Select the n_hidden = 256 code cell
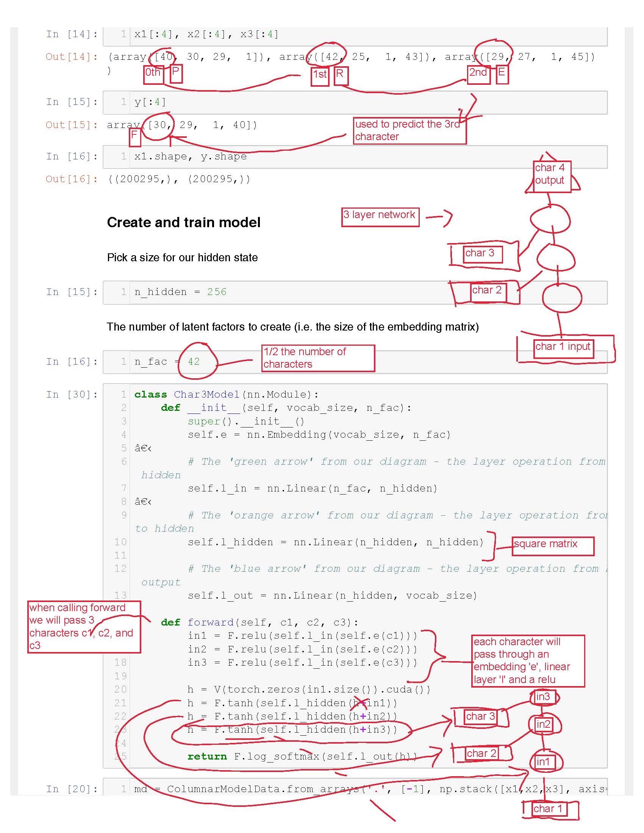 (180, 292)
